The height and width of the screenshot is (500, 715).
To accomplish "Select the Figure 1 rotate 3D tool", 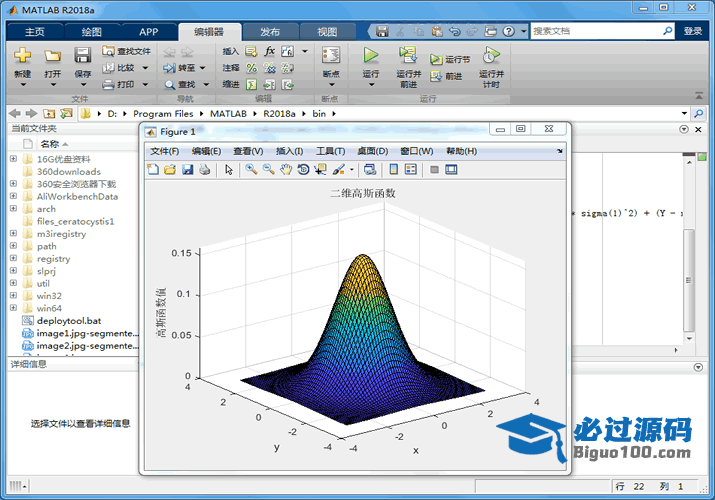I will click(303, 170).
